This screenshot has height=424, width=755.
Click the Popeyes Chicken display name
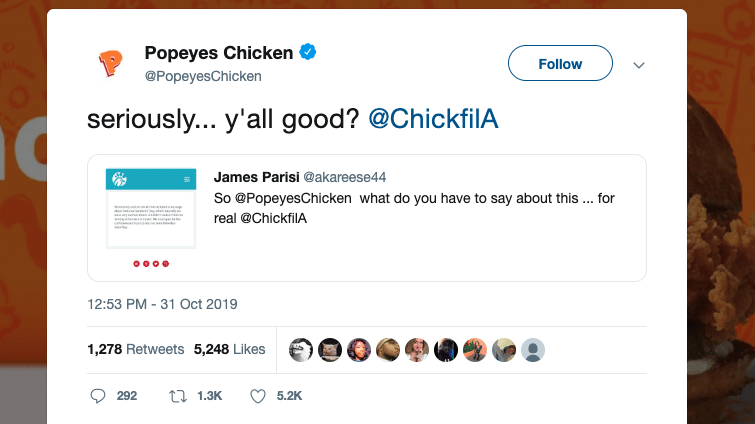219,52
